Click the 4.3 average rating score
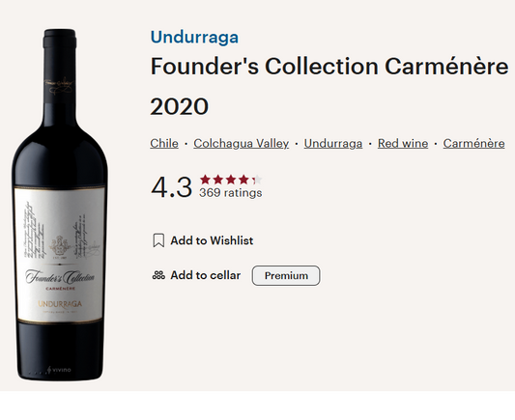 (171, 187)
